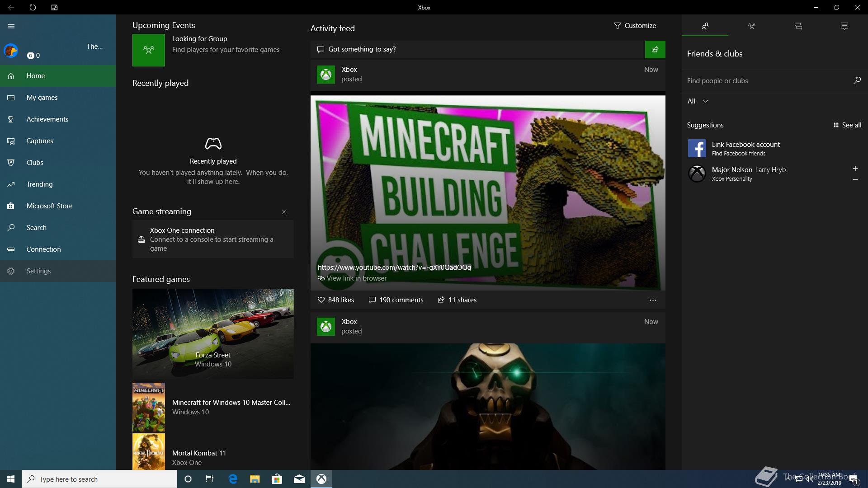Viewport: 868px width, 488px height.
Task: Open Cortana circle in taskbar
Action: [188, 479]
